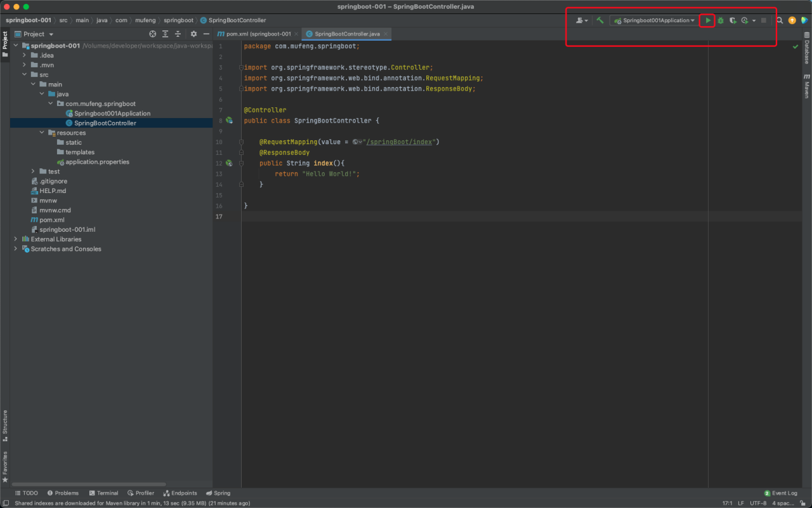
Task: Click the green inspection checkmark in editor
Action: click(x=796, y=47)
